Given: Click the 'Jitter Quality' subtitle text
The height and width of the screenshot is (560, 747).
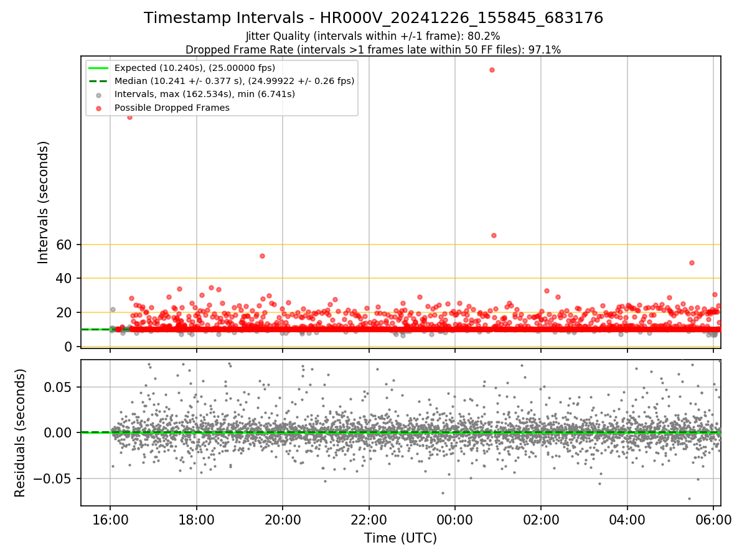Looking at the screenshot, I should pos(373,36).
